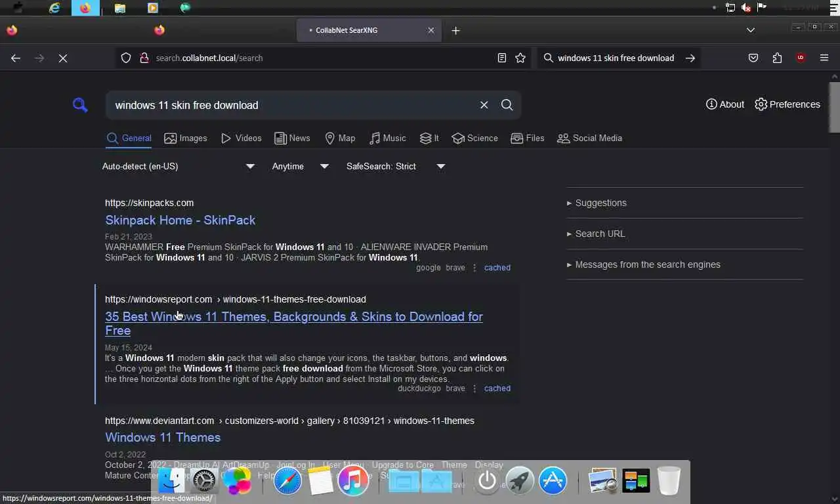Bookmark this page with star icon

(520, 58)
